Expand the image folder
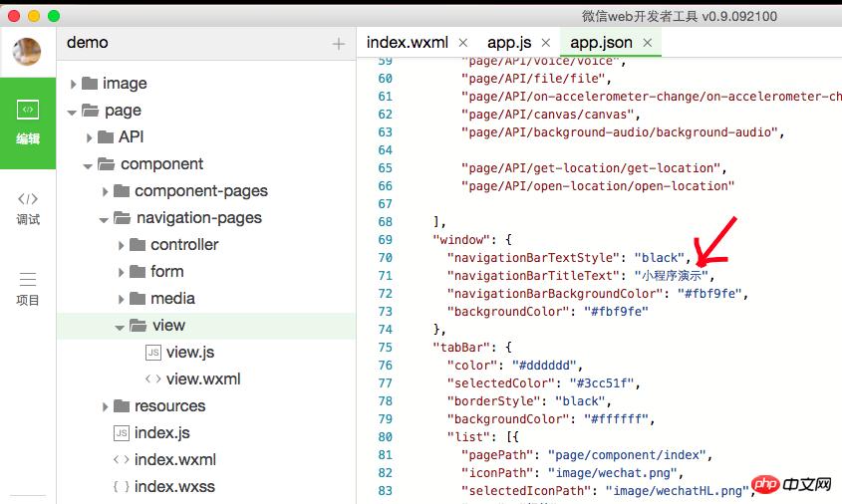Image resolution: width=842 pixels, height=504 pixels. coord(74,84)
